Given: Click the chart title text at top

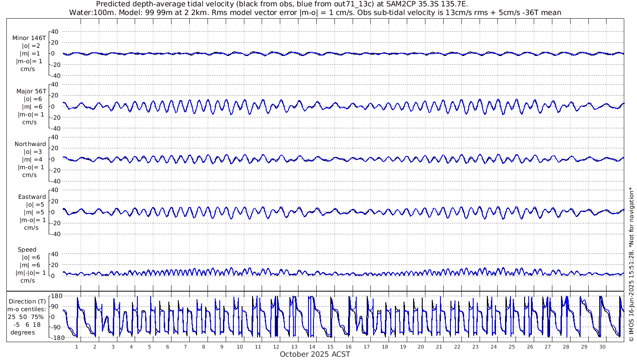Looking at the screenshot, I should 282,4.
